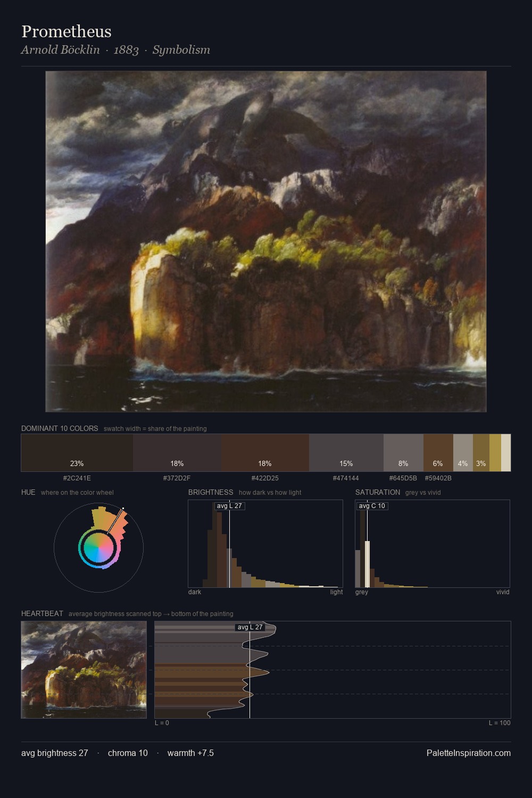The width and height of the screenshot is (532, 798).
Task: Click the Prometheus painting title
Action: point(66,31)
